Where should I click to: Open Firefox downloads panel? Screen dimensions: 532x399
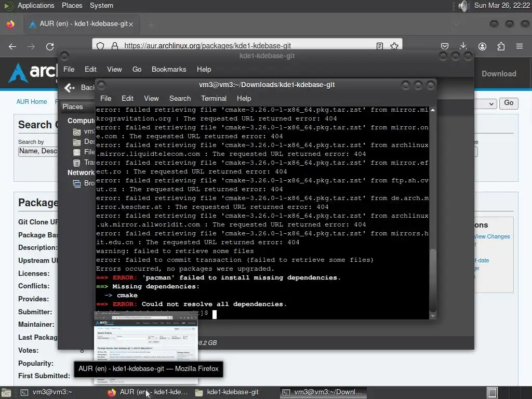(x=463, y=46)
